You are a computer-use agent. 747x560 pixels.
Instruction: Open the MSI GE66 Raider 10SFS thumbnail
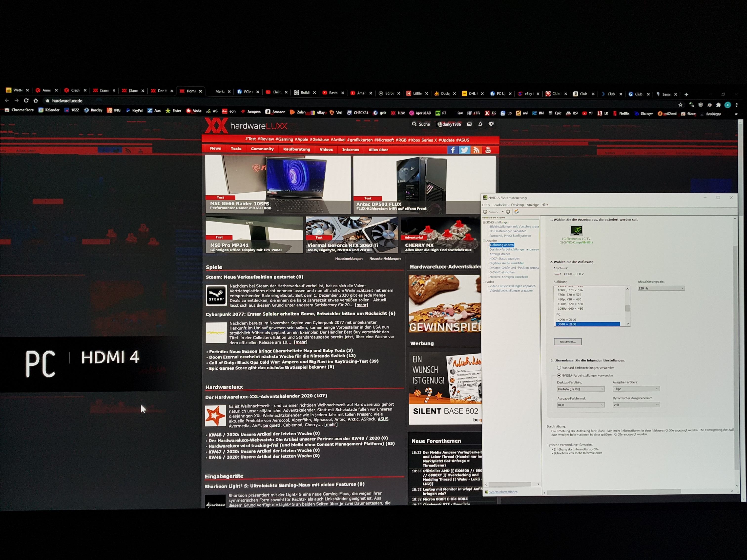pyautogui.click(x=278, y=184)
